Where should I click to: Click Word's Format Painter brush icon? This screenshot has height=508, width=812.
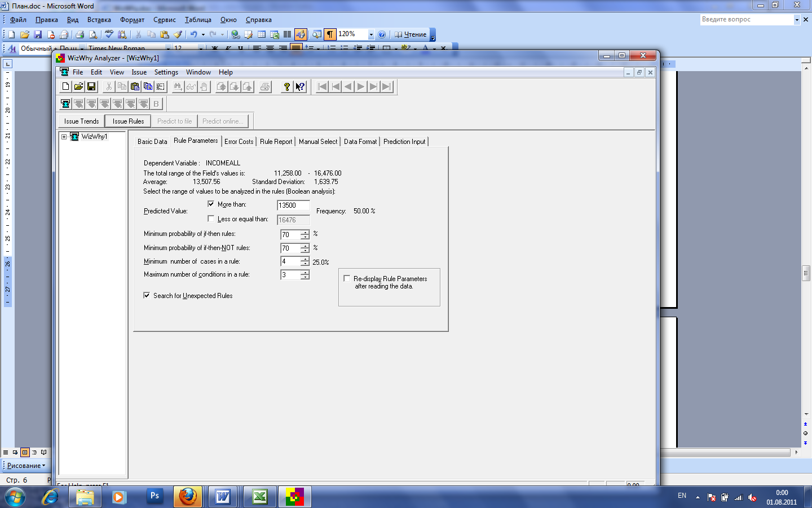tap(178, 34)
